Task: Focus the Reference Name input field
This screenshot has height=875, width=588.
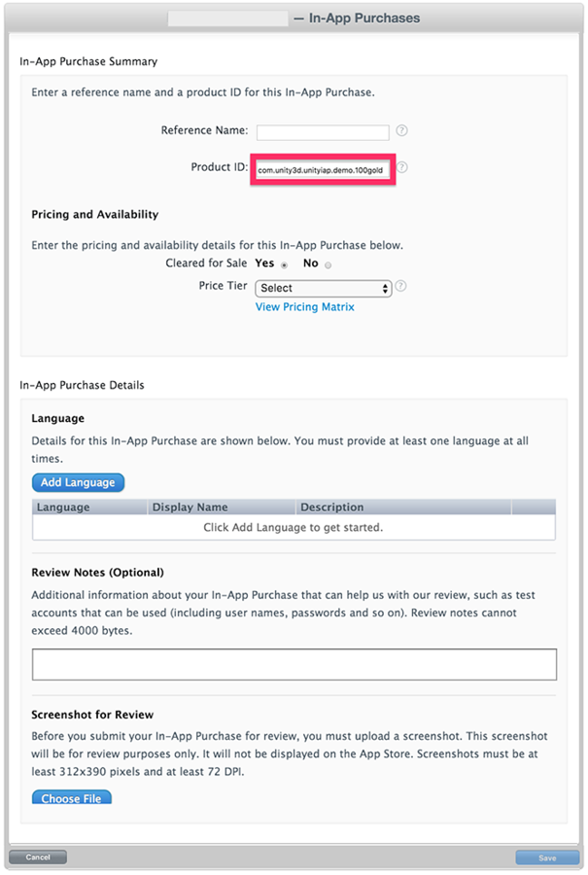Action: (x=323, y=133)
